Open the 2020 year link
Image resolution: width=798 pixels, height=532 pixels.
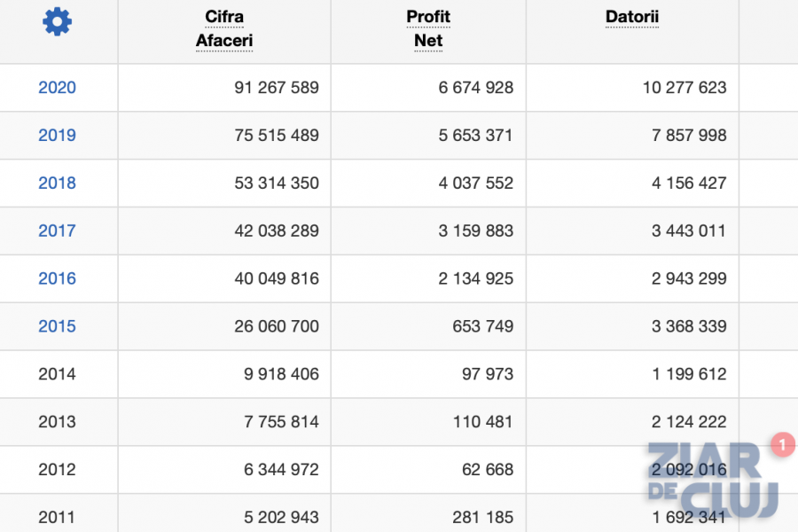(x=57, y=88)
